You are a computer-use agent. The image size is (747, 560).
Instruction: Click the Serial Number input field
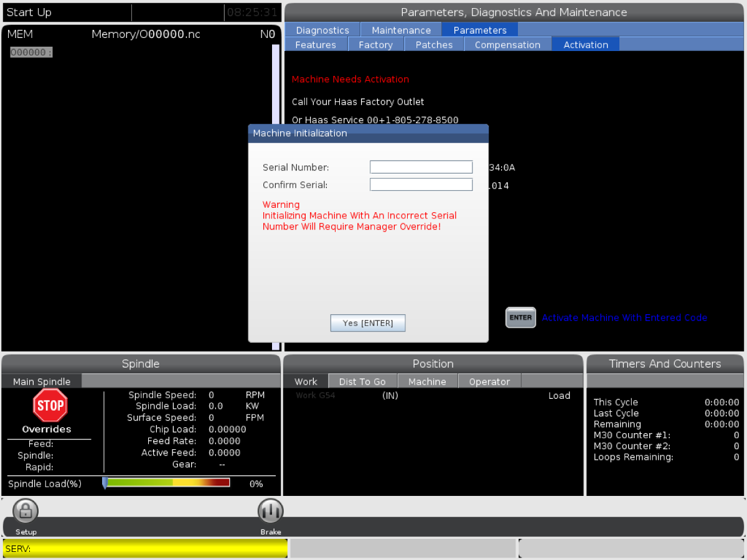421,167
